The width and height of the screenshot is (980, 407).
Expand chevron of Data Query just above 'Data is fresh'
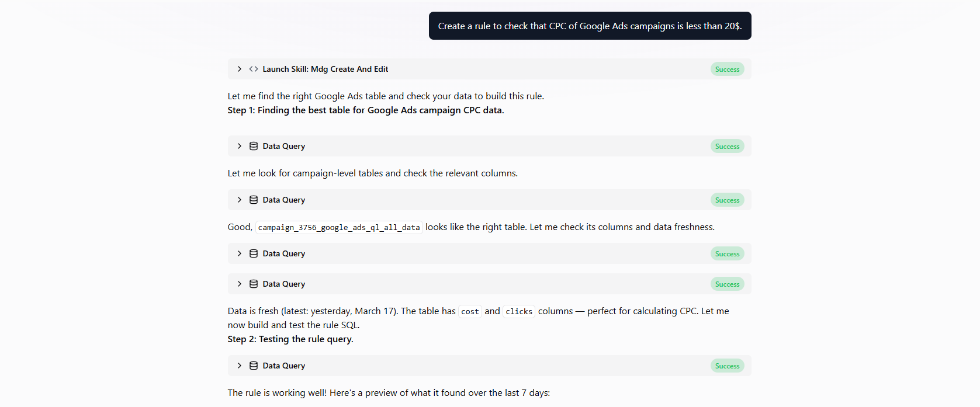pyautogui.click(x=240, y=284)
